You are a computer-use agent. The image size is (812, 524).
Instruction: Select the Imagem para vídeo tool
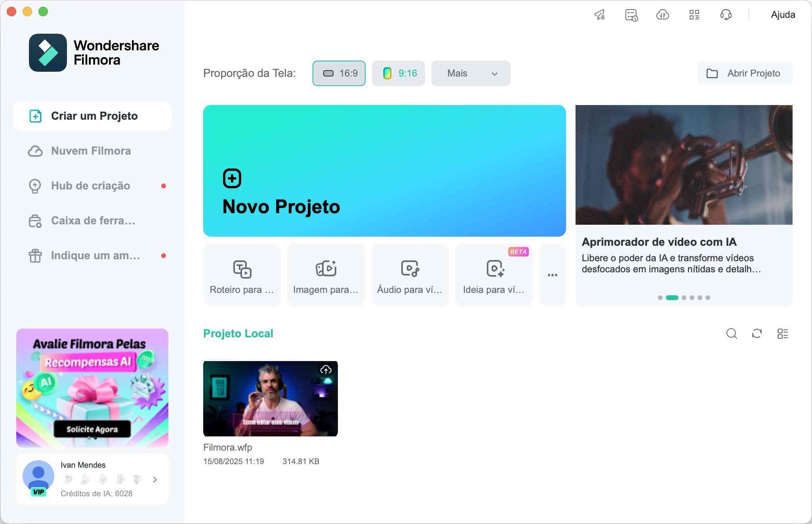(326, 274)
